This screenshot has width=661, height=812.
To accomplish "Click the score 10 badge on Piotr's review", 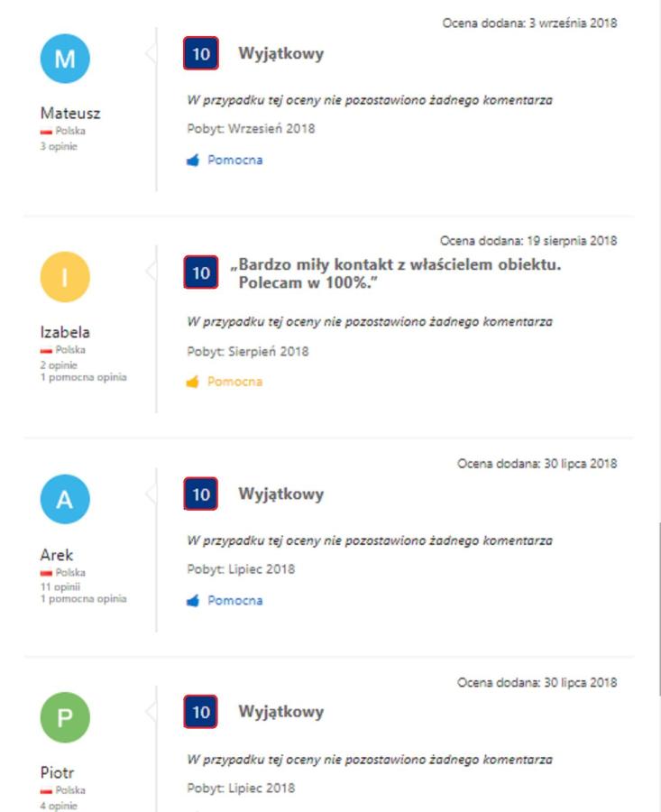I will click(x=201, y=712).
